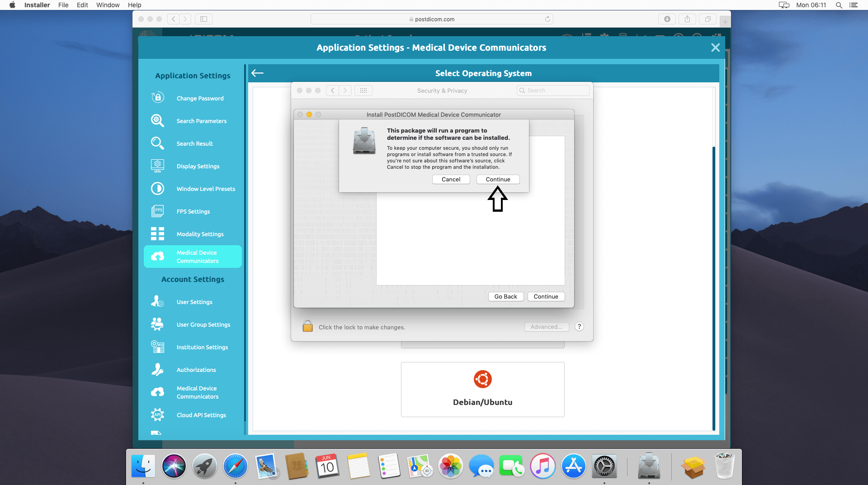
Task: Open Display Settings monitor icon
Action: point(157,166)
